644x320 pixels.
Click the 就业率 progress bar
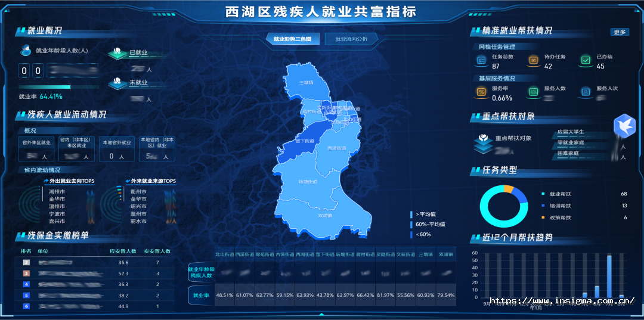coord(60,87)
